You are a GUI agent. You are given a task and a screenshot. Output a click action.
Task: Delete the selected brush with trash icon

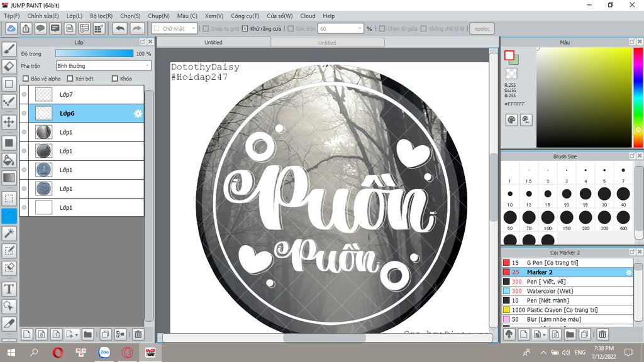tap(602, 334)
